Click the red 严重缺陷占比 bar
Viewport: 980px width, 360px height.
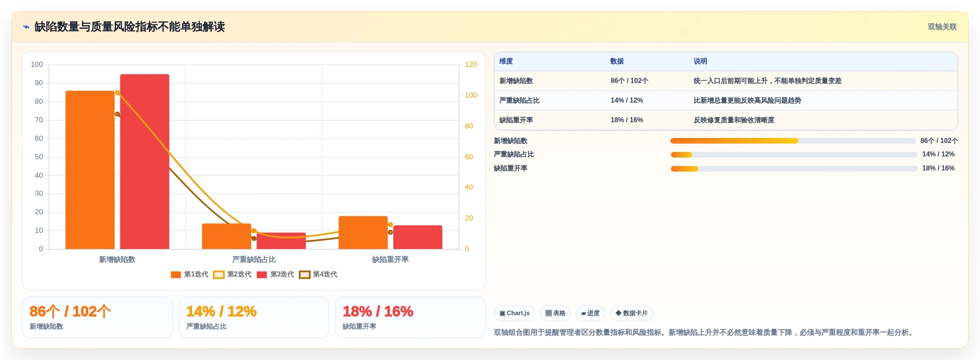click(281, 241)
